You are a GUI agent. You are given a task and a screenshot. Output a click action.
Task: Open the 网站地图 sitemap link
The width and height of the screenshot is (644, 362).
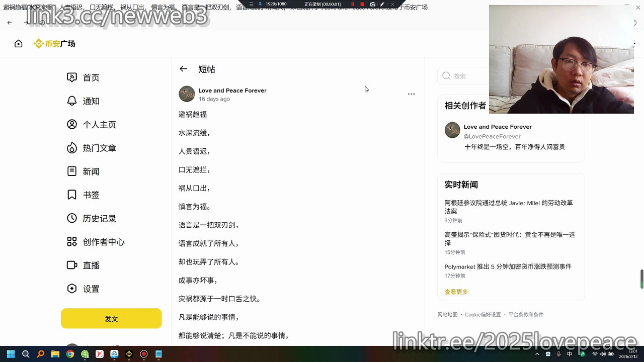coord(447,315)
